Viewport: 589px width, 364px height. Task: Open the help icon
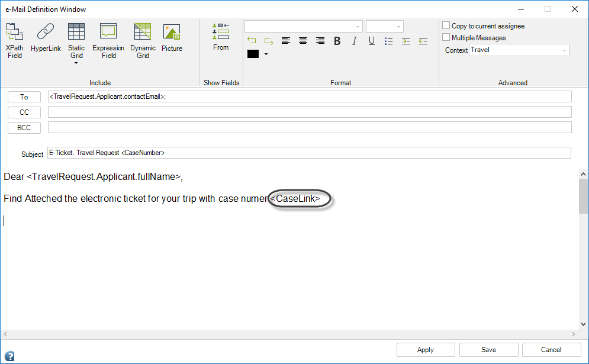[x=9, y=356]
